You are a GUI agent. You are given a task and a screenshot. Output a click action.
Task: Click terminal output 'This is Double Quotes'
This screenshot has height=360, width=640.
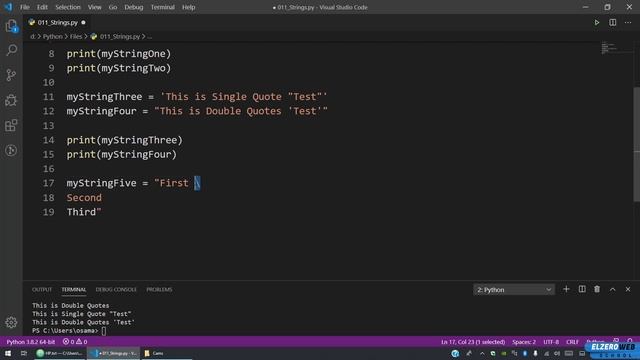(71, 305)
